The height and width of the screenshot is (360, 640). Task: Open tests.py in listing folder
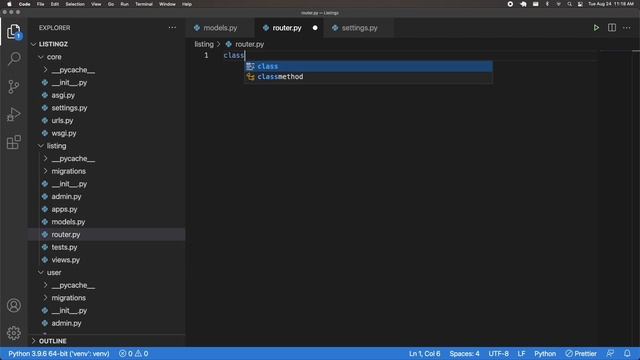pyautogui.click(x=64, y=247)
